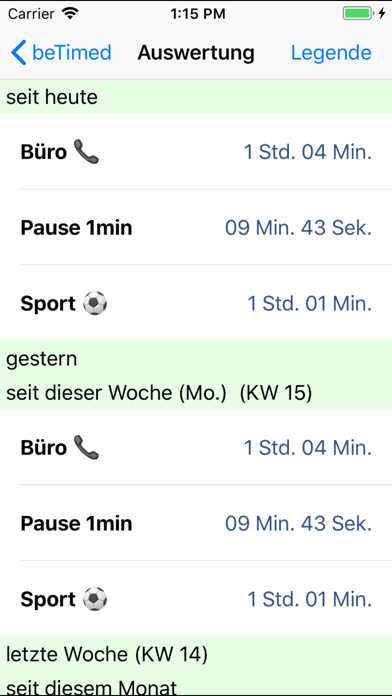Tap the Auswertung navigation title
The height and width of the screenshot is (696, 392).
[196, 53]
